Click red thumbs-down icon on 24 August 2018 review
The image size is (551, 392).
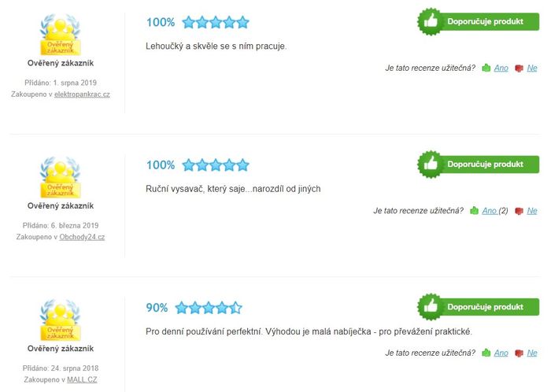click(519, 353)
